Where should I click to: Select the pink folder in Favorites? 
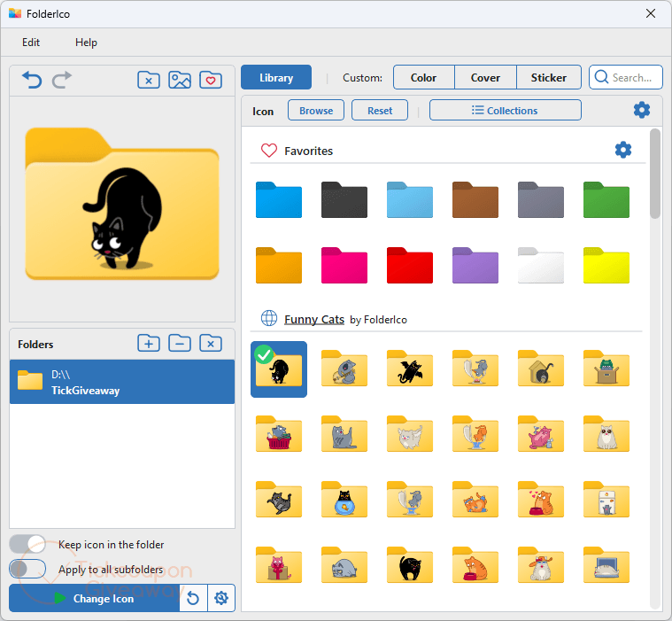tap(344, 265)
